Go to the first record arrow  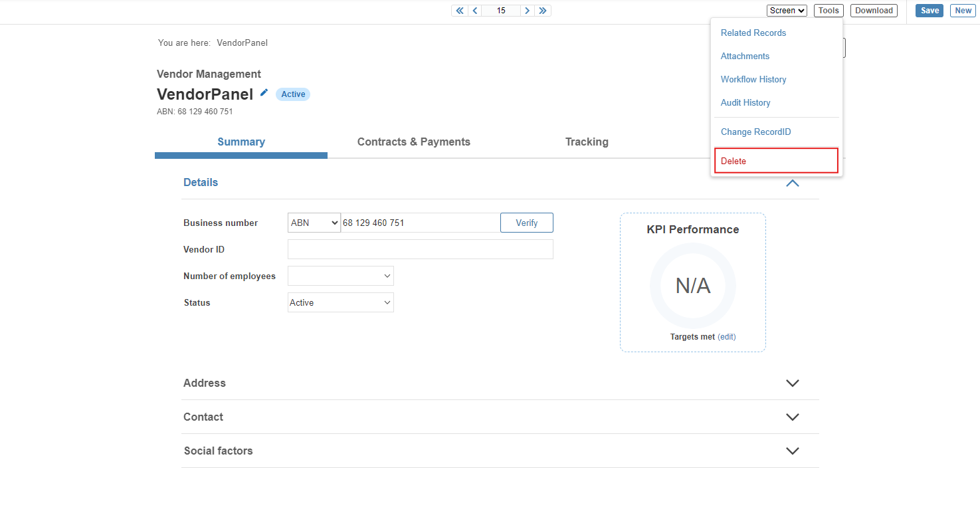point(459,11)
